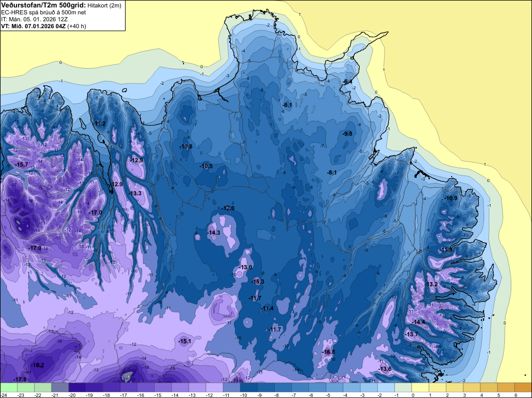Image resolution: width=532 pixels, height=398 pixels.
Task: Click the -11.4 temperature label
Action: [x=267, y=308]
